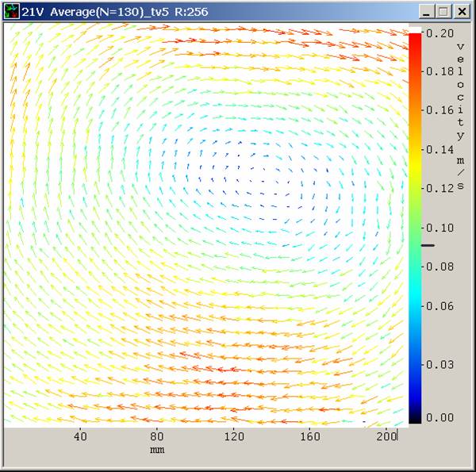Screen dimensions: 476x472
Task: Click the 0.00 colorbar label
Action: pos(440,417)
